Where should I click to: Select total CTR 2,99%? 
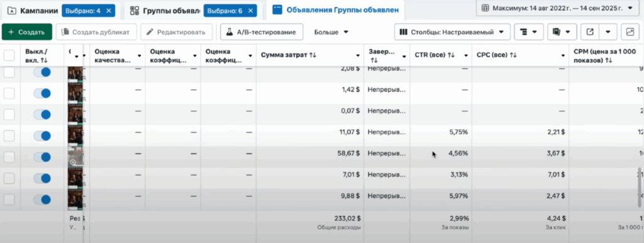tap(460, 218)
